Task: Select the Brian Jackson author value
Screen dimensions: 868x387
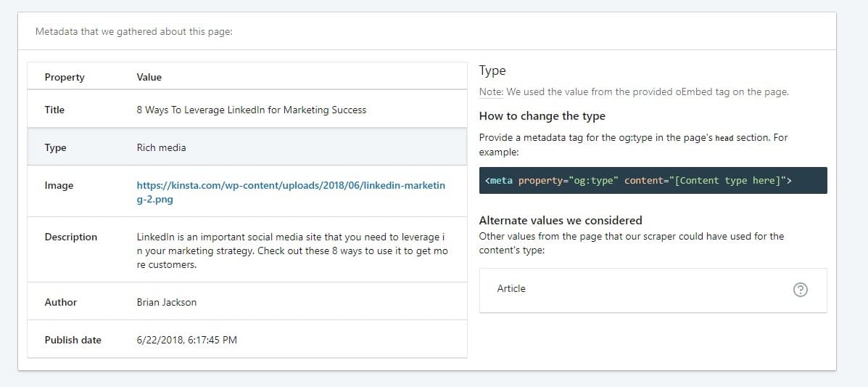Action: point(166,302)
